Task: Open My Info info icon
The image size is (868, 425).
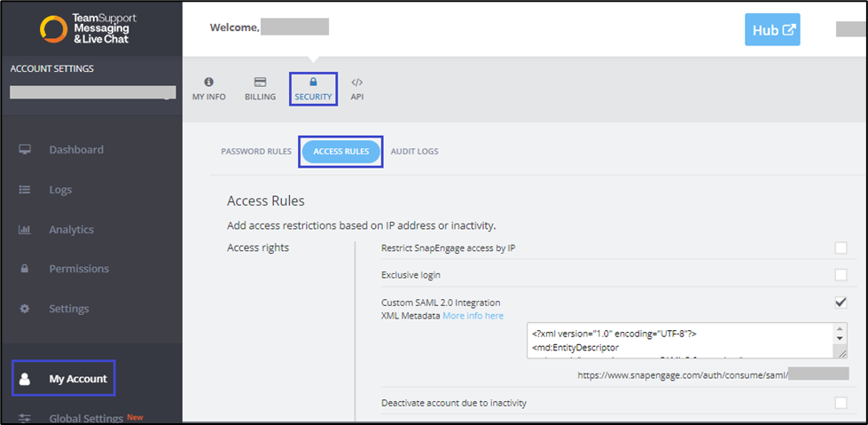Action: tap(209, 82)
